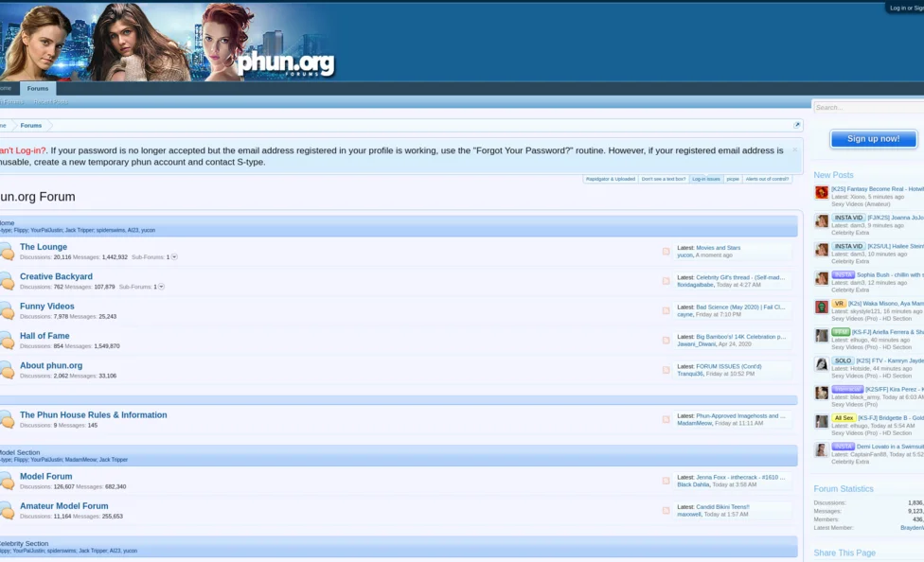Expand Creative Backyard sub-forums dropdown

pos(162,287)
